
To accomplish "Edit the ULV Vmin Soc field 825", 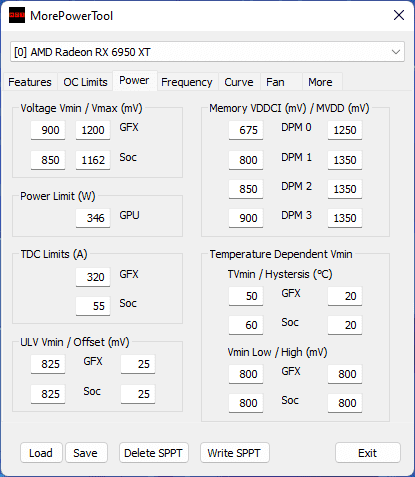I will tap(48, 394).
